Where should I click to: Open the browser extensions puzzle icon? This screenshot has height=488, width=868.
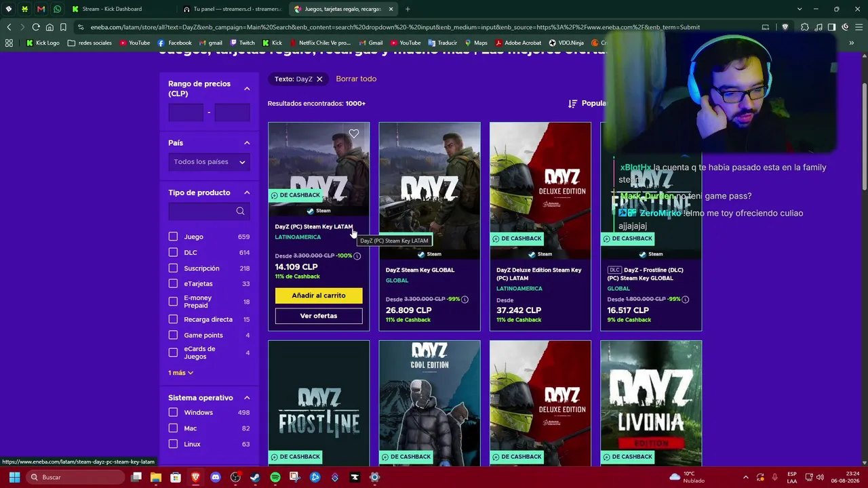[x=805, y=27]
